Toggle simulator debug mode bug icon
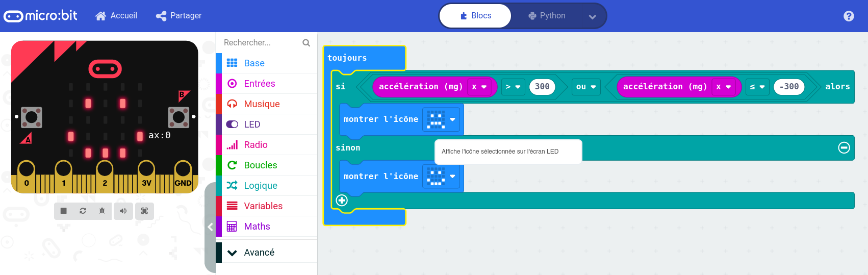This screenshot has height=275, width=868. coord(102,211)
